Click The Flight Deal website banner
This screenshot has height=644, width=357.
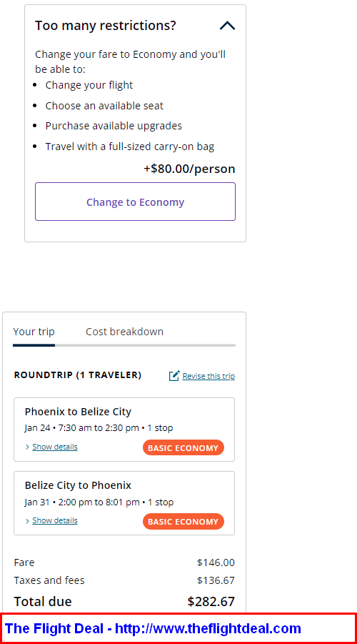pos(178,628)
